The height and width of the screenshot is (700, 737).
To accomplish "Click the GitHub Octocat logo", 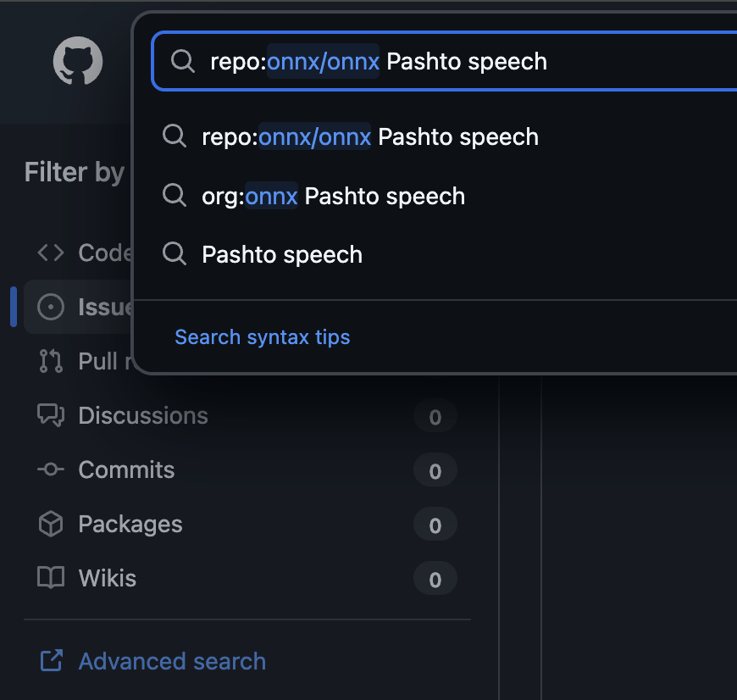I will pyautogui.click(x=78, y=62).
